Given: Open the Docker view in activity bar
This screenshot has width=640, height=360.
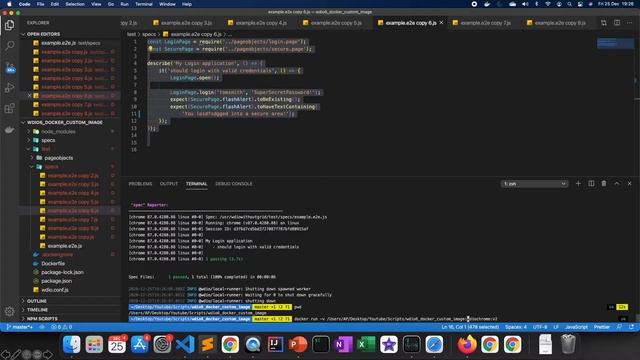Looking at the screenshot, I should (9, 130).
